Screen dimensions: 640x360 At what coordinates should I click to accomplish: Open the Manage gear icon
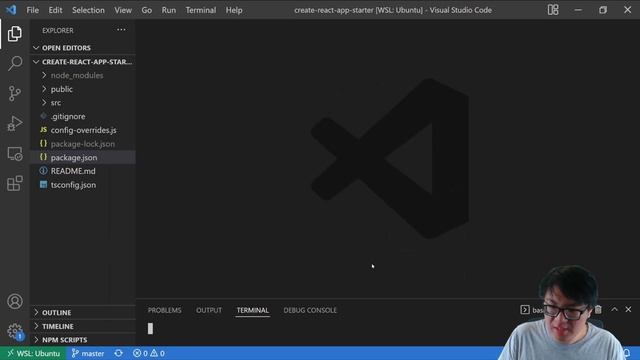(x=15, y=331)
